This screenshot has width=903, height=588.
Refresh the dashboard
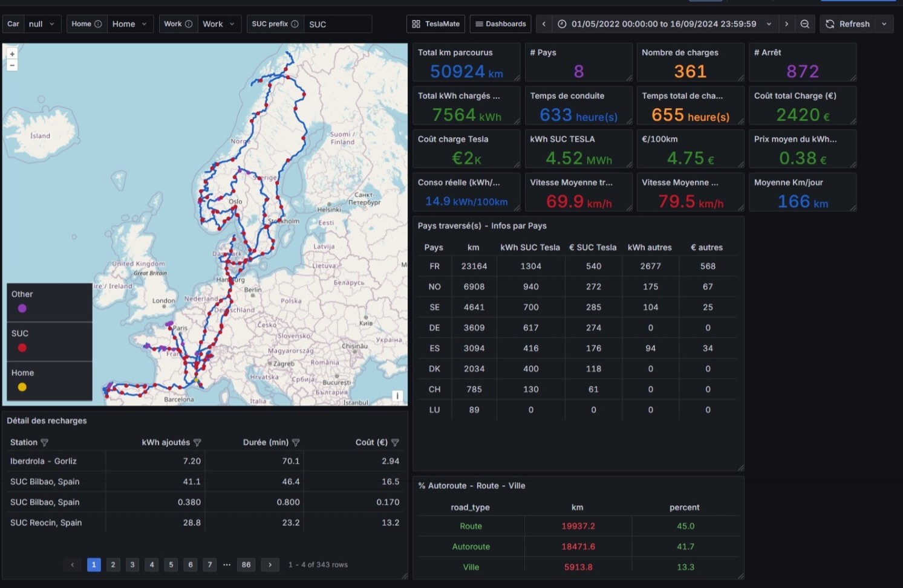coord(848,24)
